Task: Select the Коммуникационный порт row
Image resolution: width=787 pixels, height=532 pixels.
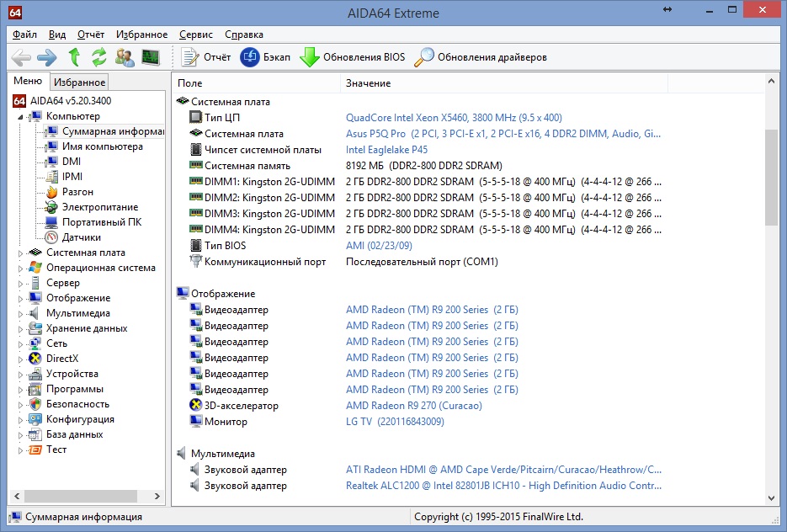Action: 343,262
